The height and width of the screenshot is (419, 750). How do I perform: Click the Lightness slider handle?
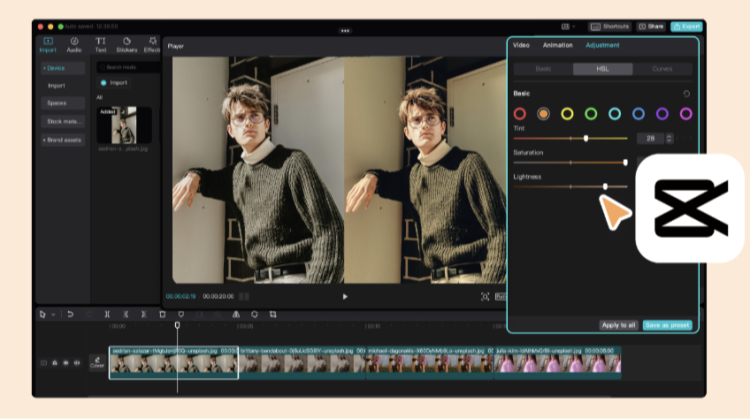point(606,187)
